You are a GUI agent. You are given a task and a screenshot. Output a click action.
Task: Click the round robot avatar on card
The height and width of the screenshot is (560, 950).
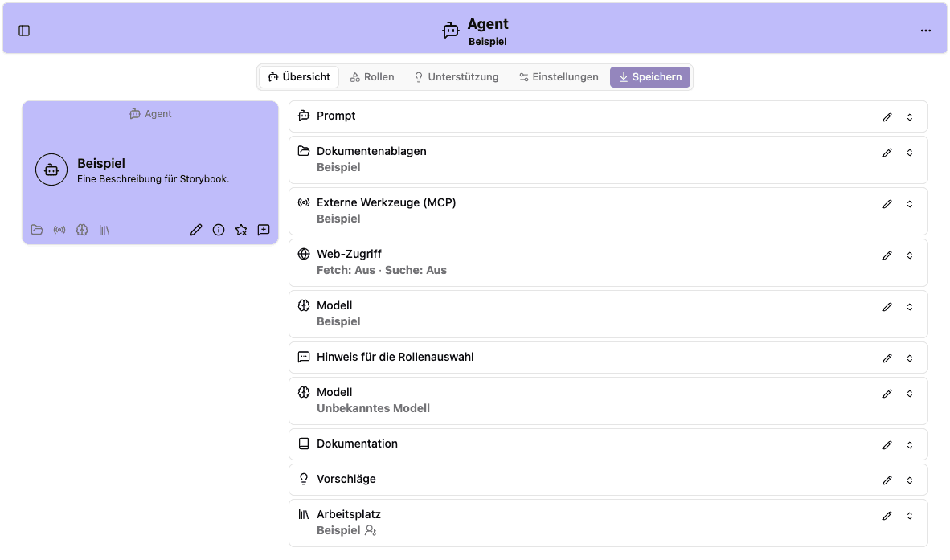[x=51, y=170]
